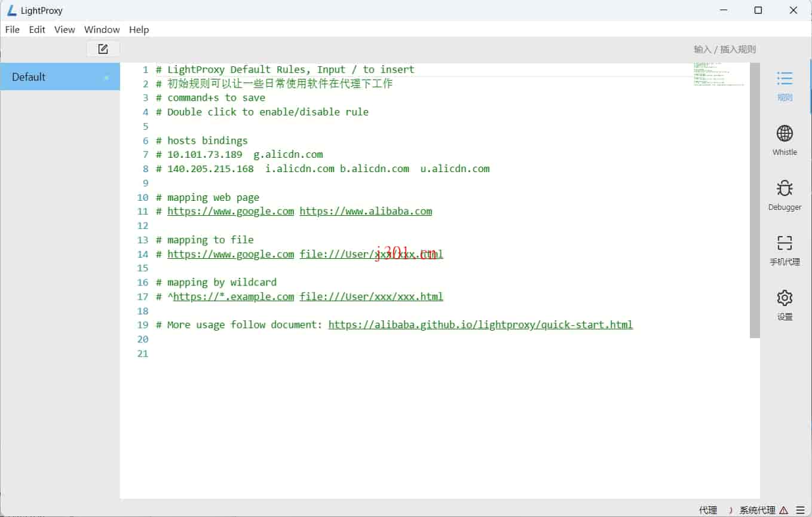Maximize the LightProxy window

(x=758, y=10)
